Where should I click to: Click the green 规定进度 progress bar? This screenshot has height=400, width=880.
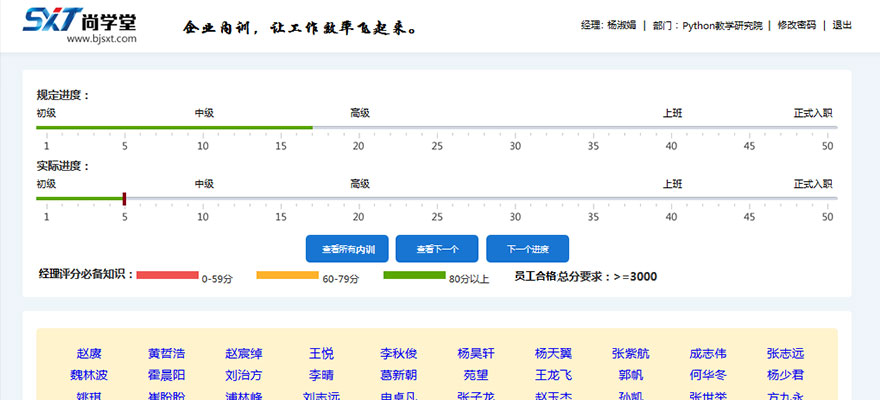click(174, 128)
